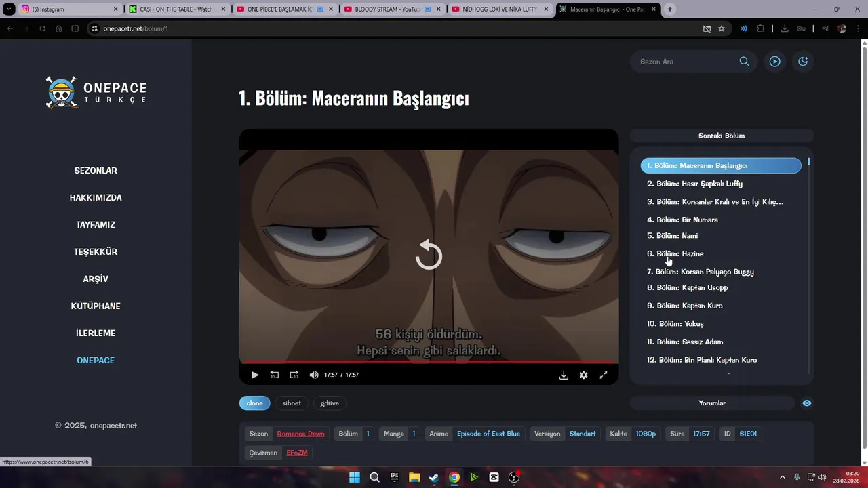Image resolution: width=868 pixels, height=488 pixels.
Task: Click the S1E01 ID value
Action: pos(748,434)
